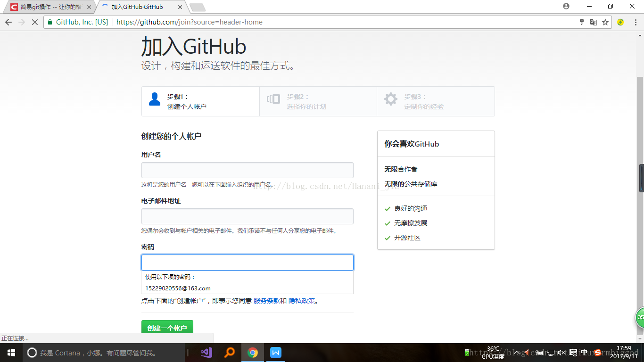Click the 创建一个帐户 green button
Image resolution: width=644 pixels, height=362 pixels.
tap(167, 326)
